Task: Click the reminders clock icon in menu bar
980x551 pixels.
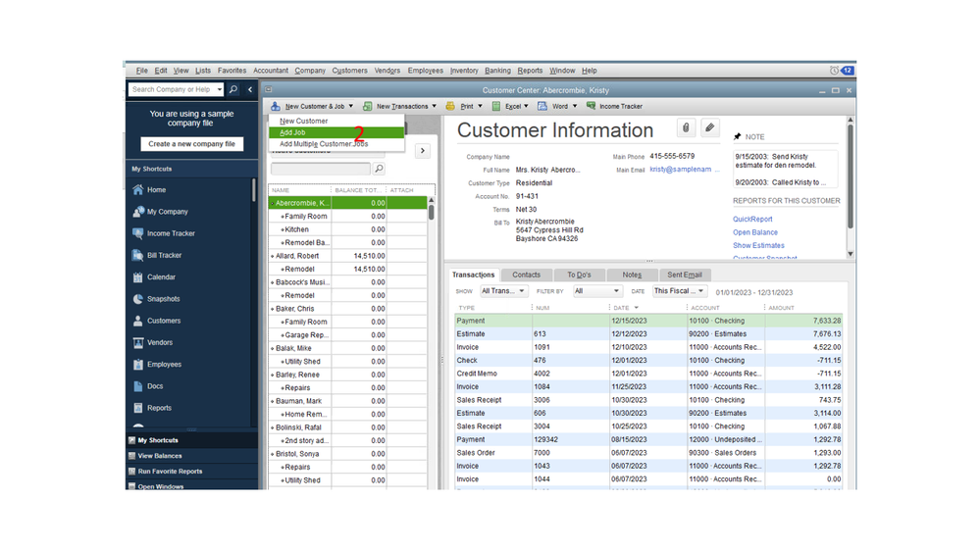Action: [834, 71]
